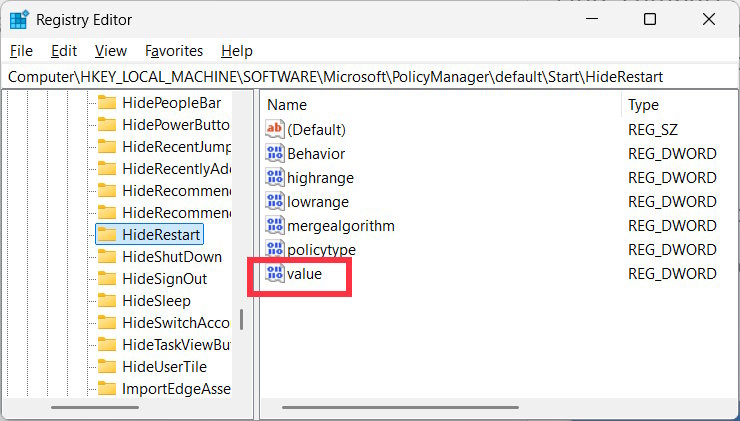The image size is (740, 421).
Task: Click the Behavior DWORD icon
Action: pos(275,153)
